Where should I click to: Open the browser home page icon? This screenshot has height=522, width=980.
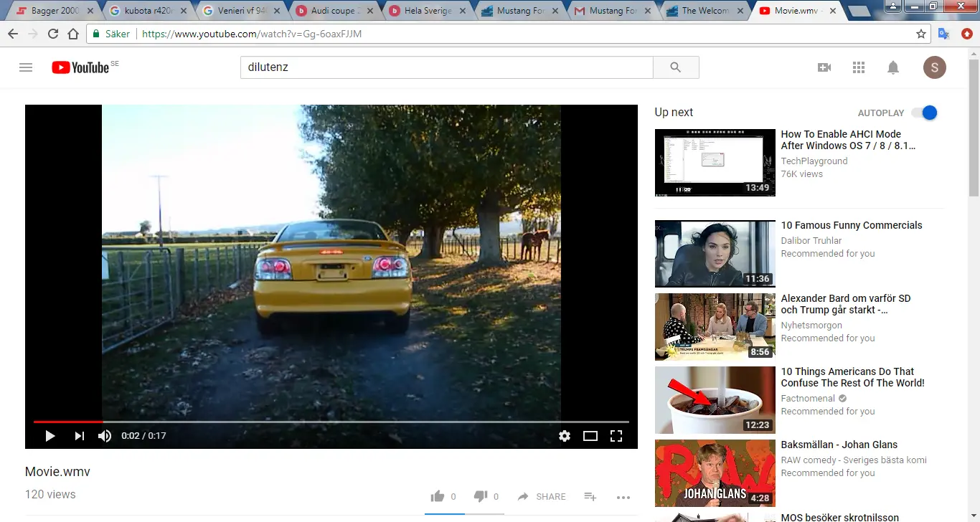73,34
